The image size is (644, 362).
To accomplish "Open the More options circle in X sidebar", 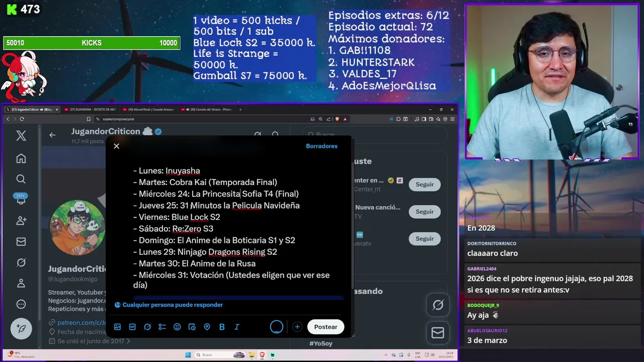I will point(21,304).
